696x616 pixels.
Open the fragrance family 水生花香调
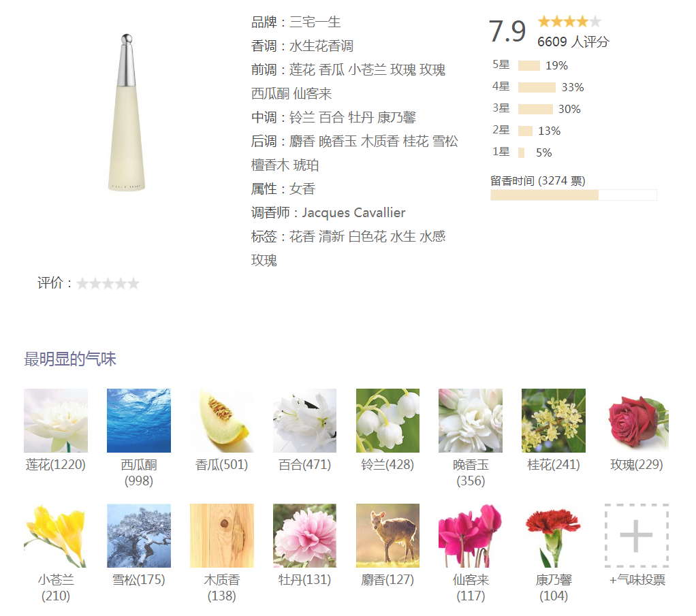tap(321, 46)
